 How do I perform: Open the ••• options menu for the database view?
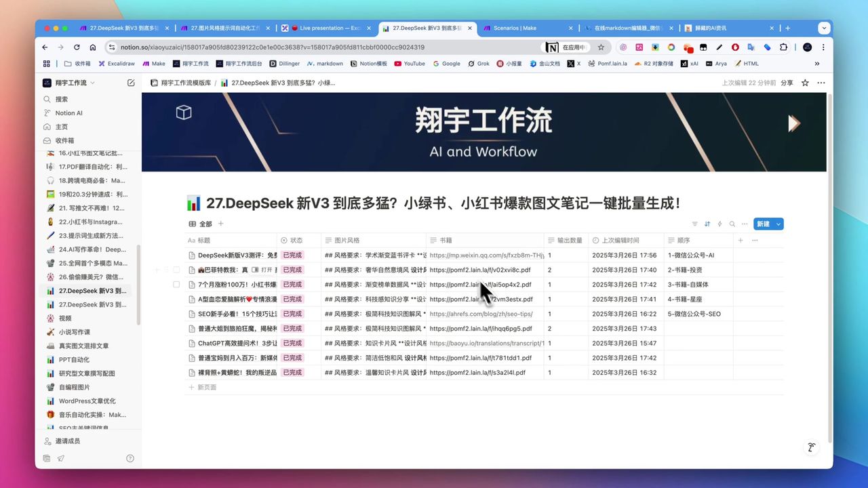(745, 224)
